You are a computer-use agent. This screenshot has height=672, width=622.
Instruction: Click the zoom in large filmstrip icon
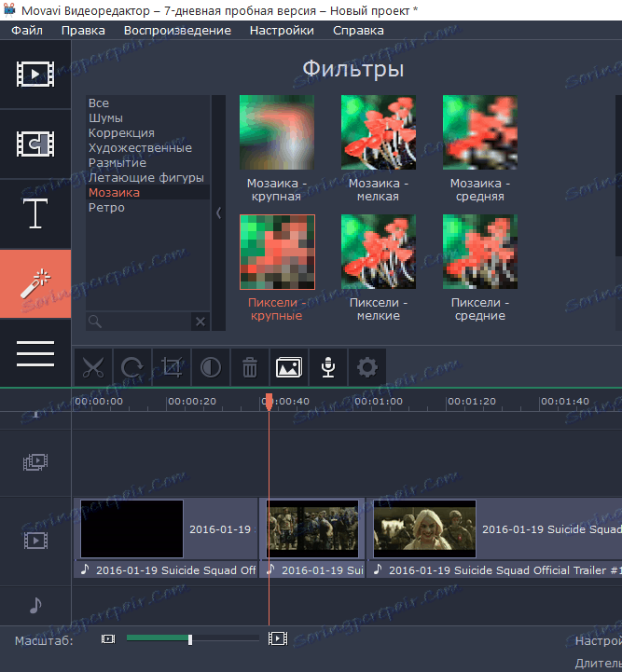[278, 638]
